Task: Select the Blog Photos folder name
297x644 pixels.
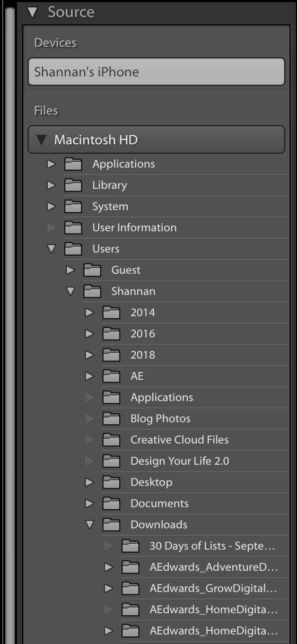Action: 160,419
